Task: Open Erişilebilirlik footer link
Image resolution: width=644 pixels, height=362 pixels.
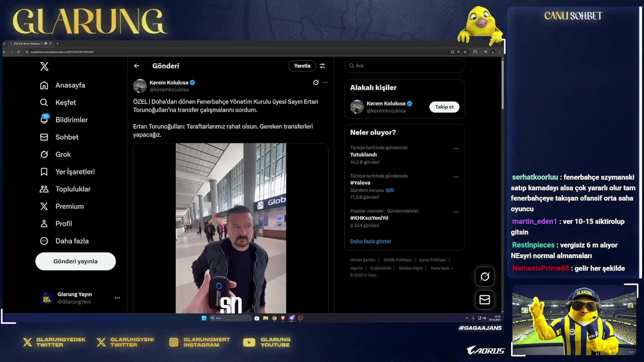Action: click(x=380, y=268)
